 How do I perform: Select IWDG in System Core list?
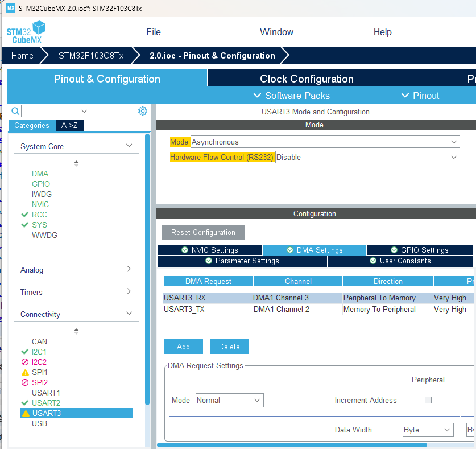[x=42, y=194]
